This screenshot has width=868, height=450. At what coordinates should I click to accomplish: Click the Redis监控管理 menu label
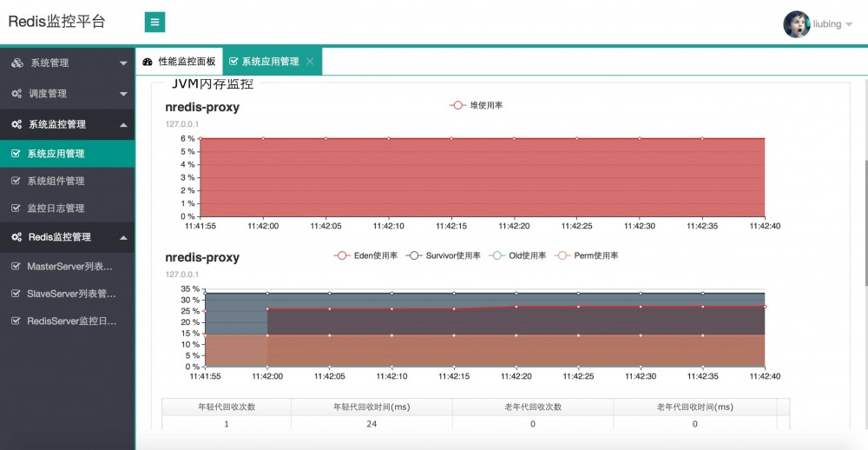tap(60, 237)
